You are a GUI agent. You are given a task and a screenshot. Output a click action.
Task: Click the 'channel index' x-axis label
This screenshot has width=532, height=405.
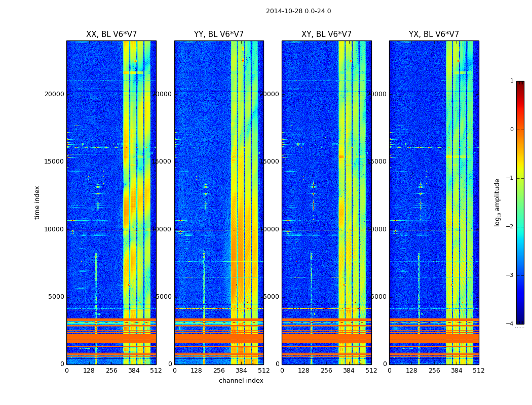pos(241,381)
